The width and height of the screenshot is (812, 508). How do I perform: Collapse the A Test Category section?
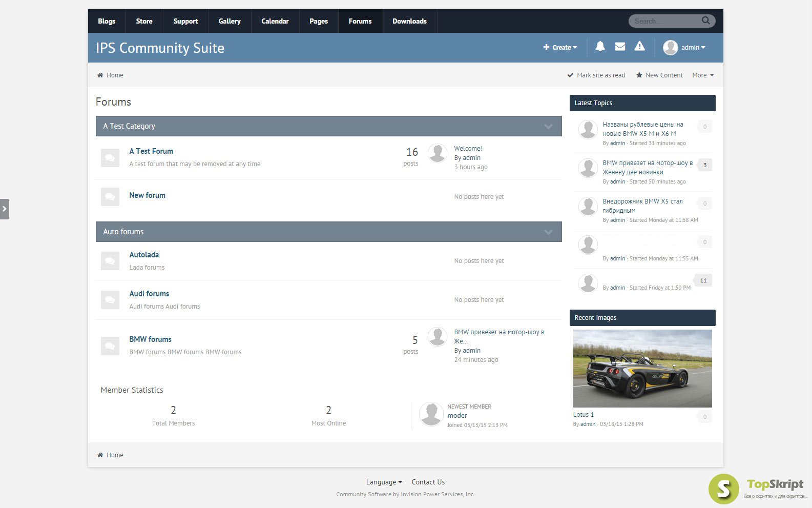(548, 126)
